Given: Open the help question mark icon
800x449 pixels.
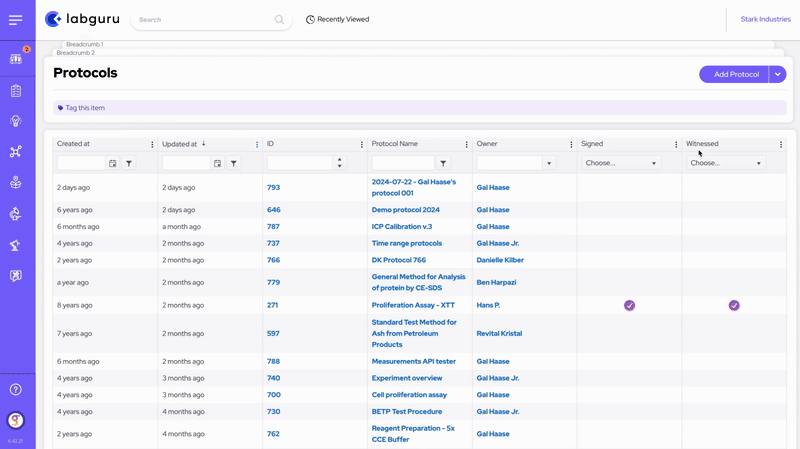Looking at the screenshot, I should coord(16,389).
